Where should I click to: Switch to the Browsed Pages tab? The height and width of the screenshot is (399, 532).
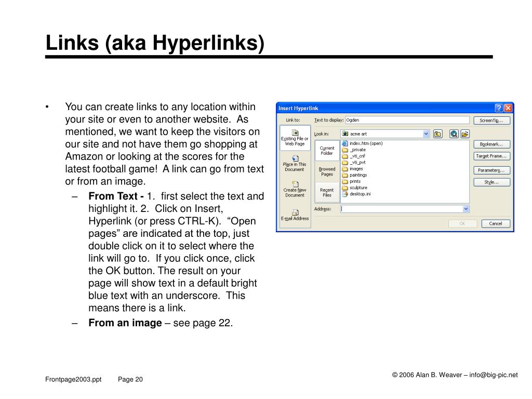point(327,171)
